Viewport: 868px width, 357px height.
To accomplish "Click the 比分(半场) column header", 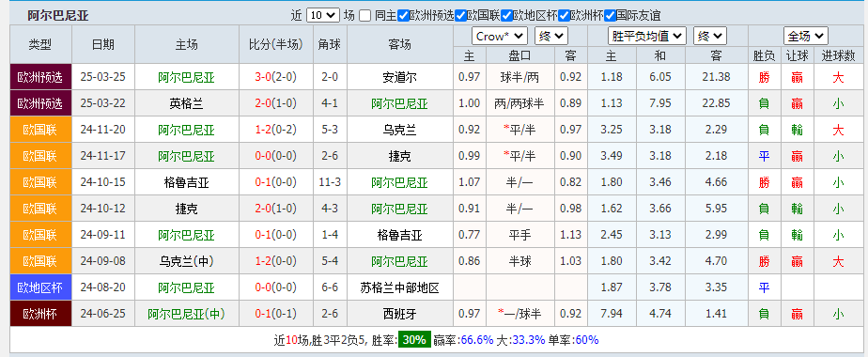I will (x=275, y=45).
